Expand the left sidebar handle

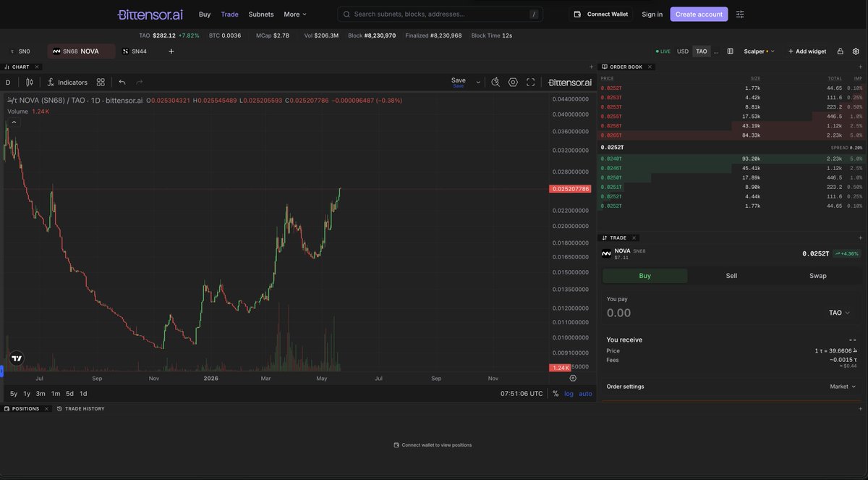coord(1,371)
